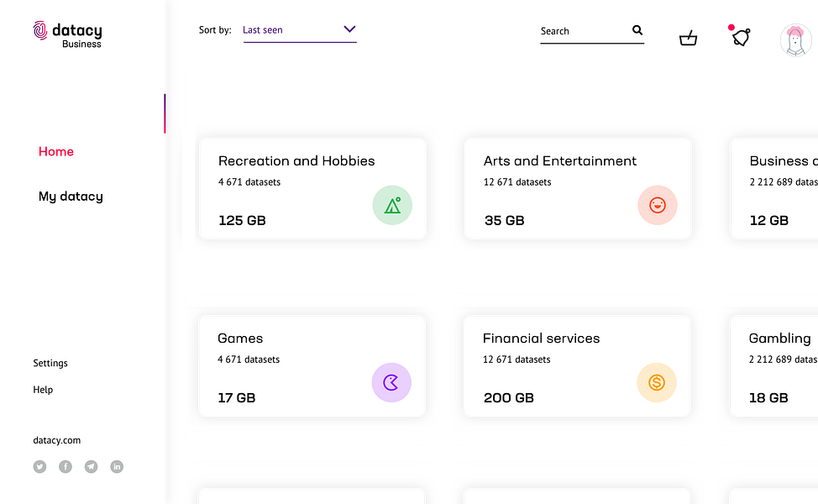Click the Games pac-man icon
The image size is (818, 504).
pyautogui.click(x=391, y=383)
